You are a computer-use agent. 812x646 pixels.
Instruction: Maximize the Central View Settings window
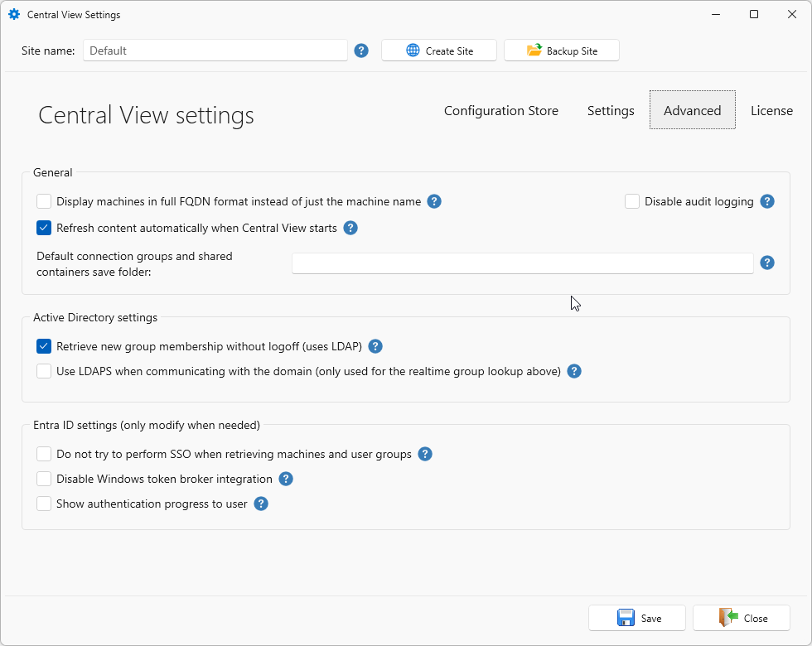[754, 15]
